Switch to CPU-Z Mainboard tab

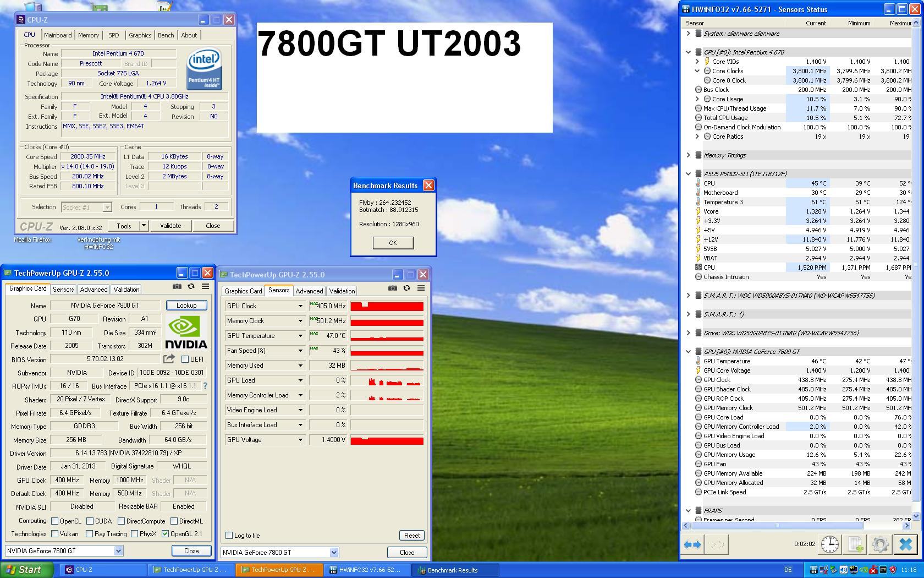click(58, 35)
